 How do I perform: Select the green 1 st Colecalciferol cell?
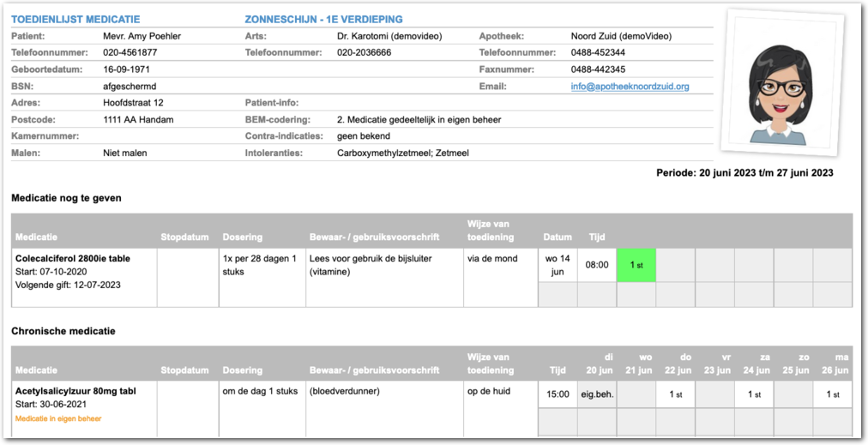point(636,265)
